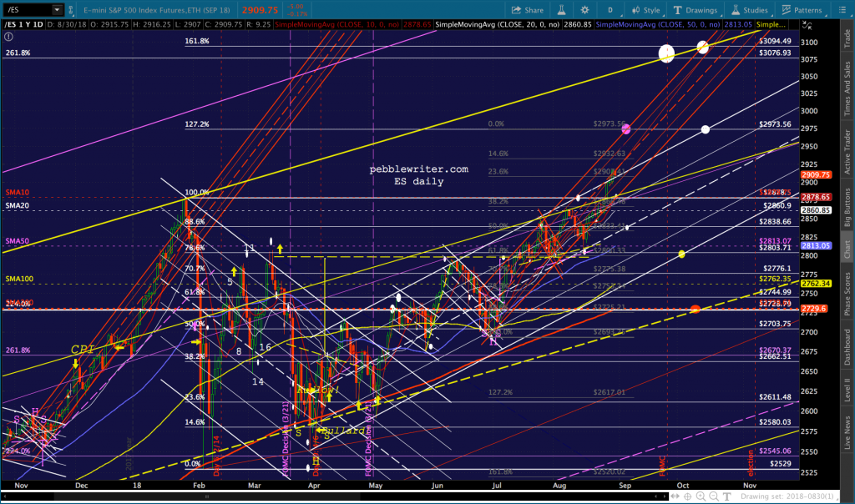
Task: Select the Trade sidebar tab
Action: (847, 38)
